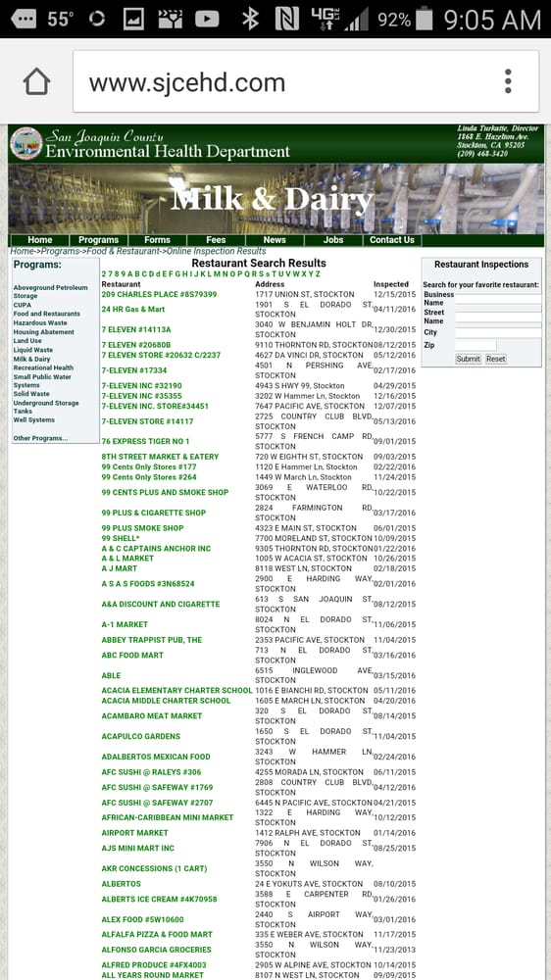Image resolution: width=551 pixels, height=980 pixels.
Task: Open Solid Waste sidebar link
Action: pyautogui.click(x=31, y=394)
